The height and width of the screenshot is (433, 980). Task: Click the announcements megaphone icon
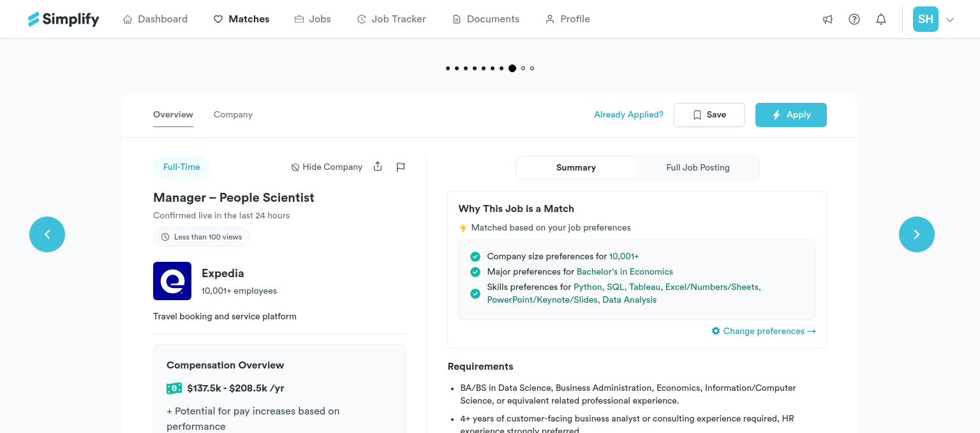828,19
